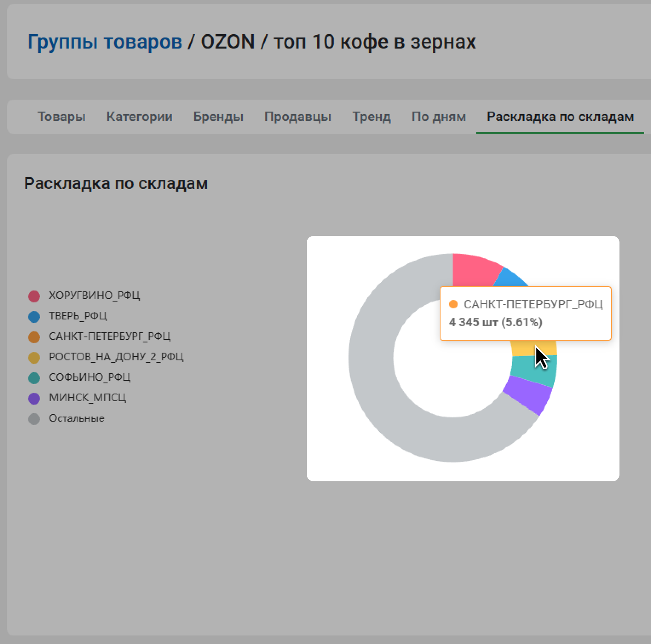Select the Продавцы tab

[297, 117]
